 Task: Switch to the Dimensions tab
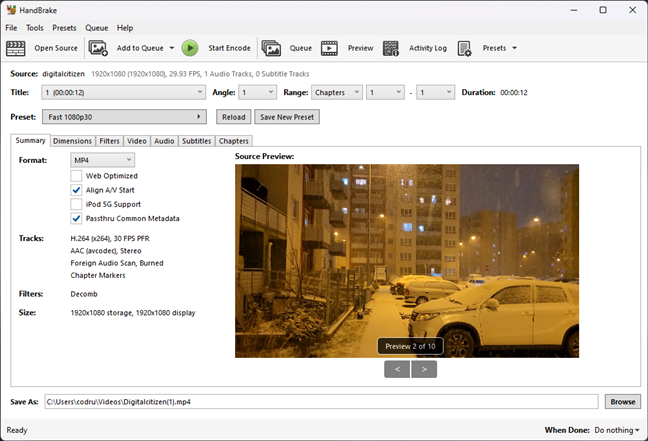tap(72, 141)
